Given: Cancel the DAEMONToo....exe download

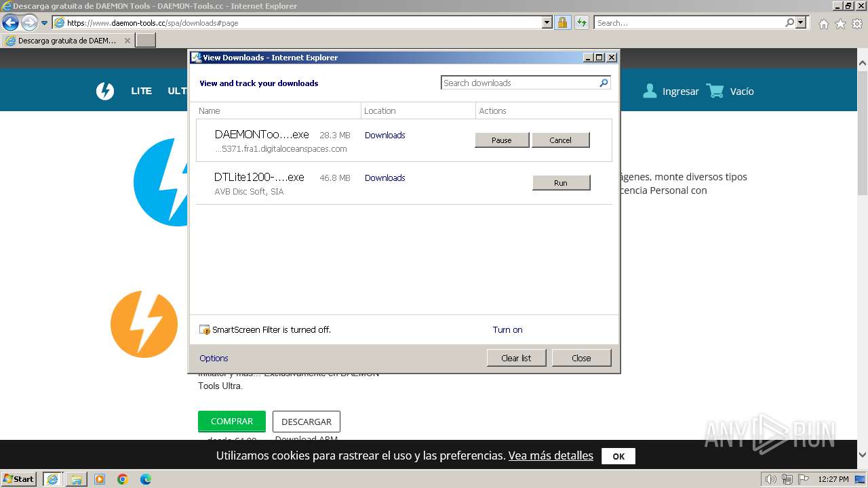Looking at the screenshot, I should coord(560,140).
